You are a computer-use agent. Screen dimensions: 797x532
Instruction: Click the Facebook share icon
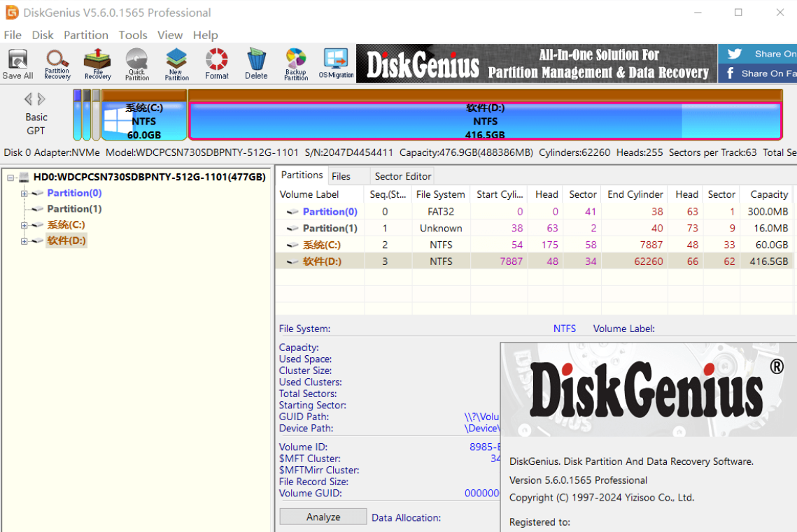point(731,73)
